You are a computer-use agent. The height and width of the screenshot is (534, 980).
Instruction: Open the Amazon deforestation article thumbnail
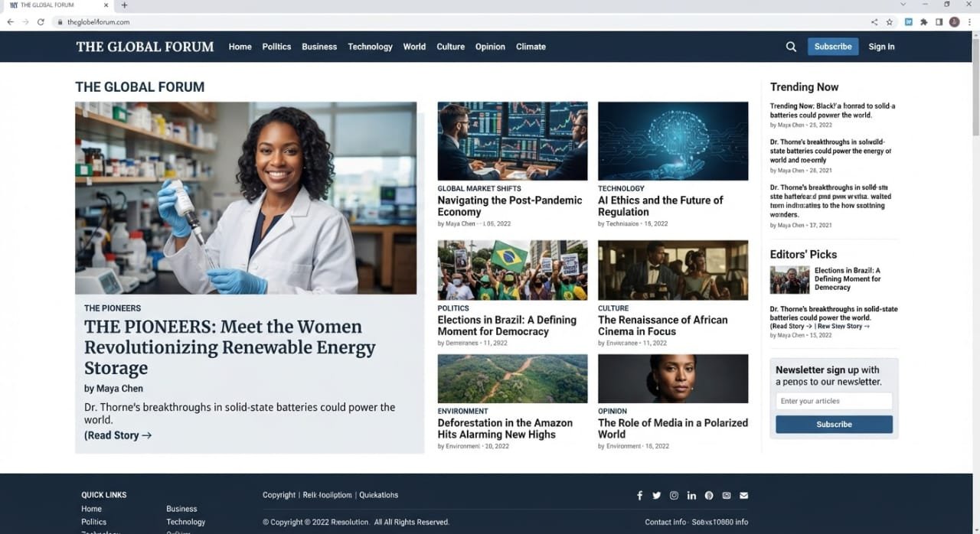(512, 379)
